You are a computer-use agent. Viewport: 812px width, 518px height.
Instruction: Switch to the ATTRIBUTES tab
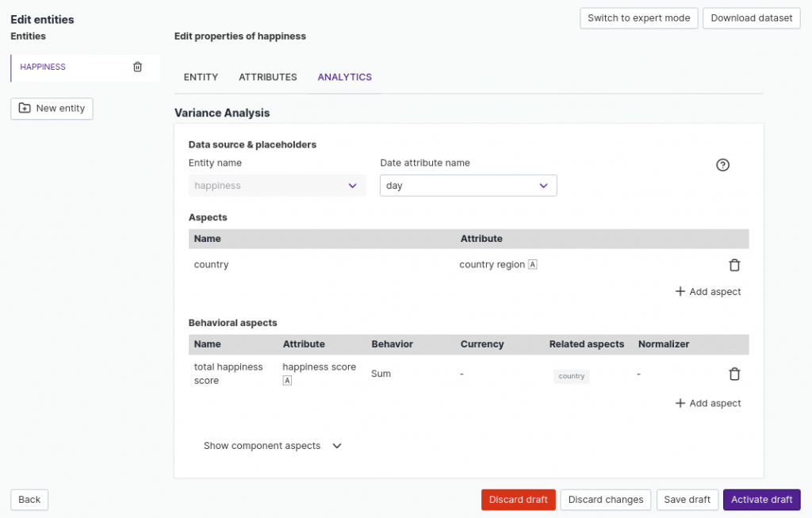(267, 77)
